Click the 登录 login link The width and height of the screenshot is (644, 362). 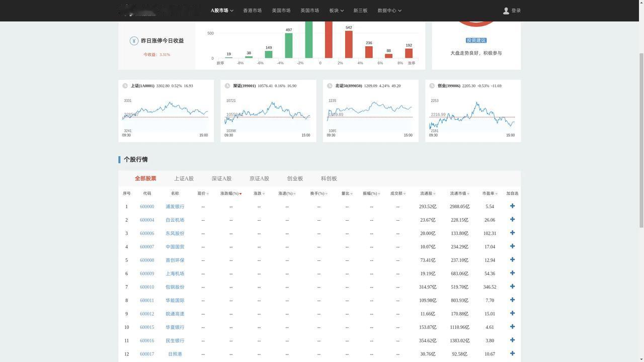tap(516, 11)
